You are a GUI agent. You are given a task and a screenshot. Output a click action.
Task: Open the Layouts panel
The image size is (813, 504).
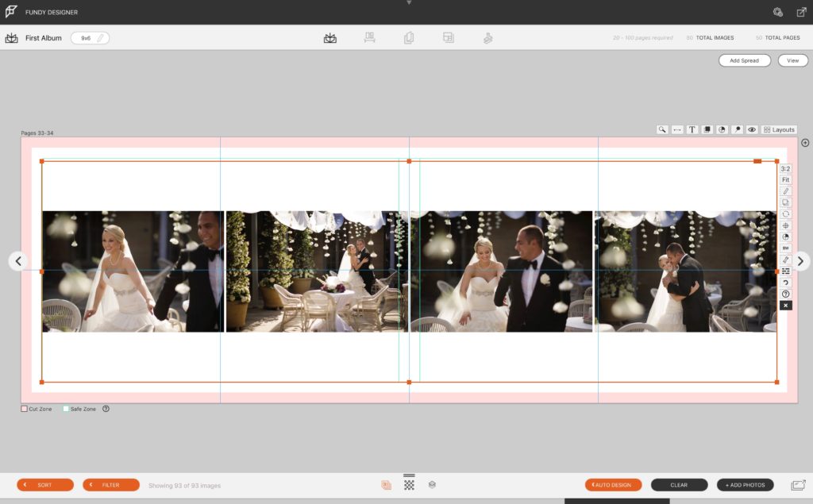click(x=779, y=129)
